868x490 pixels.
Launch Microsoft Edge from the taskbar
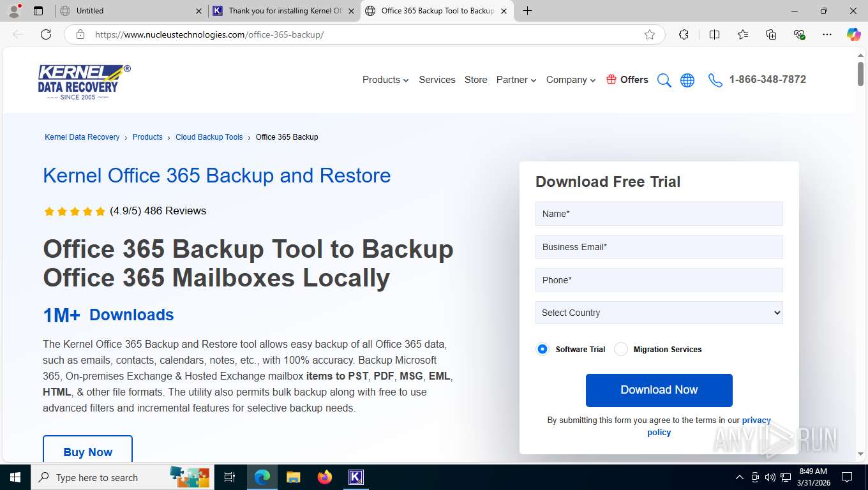click(x=262, y=477)
